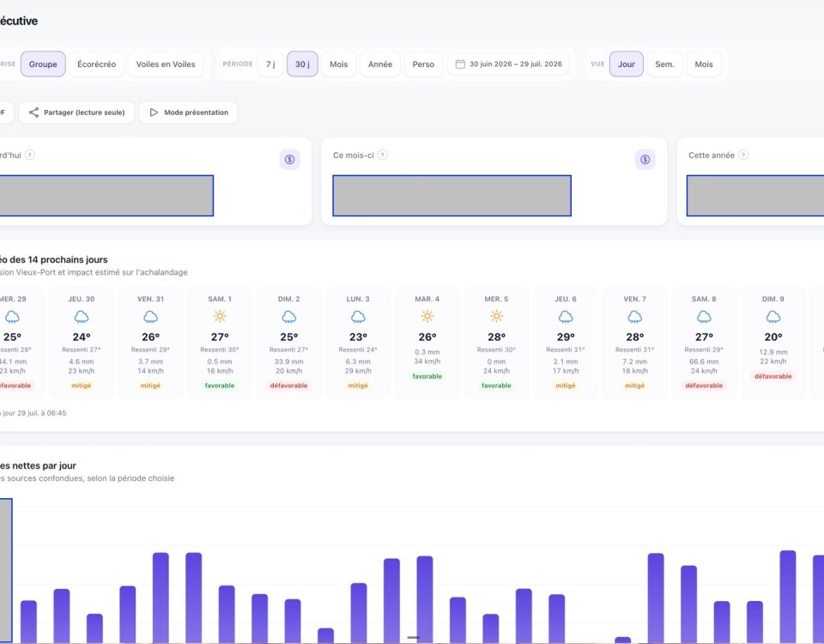This screenshot has height=644, width=824.
Task: Select the Groupe enterprise filter
Action: pos(43,64)
